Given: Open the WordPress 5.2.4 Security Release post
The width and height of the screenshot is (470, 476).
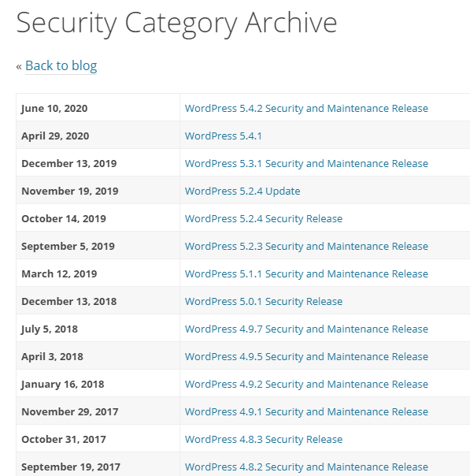Looking at the screenshot, I should click(264, 219).
